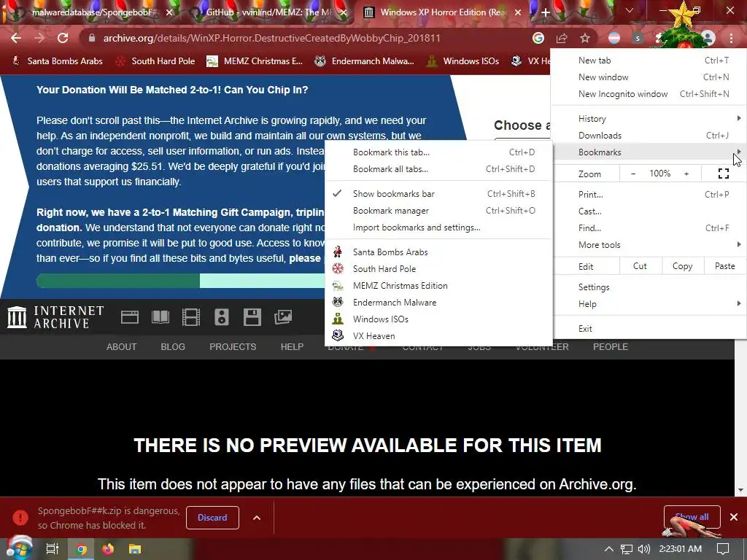The image size is (747, 560).
Task: Expand the More tools submenu
Action: click(649, 245)
